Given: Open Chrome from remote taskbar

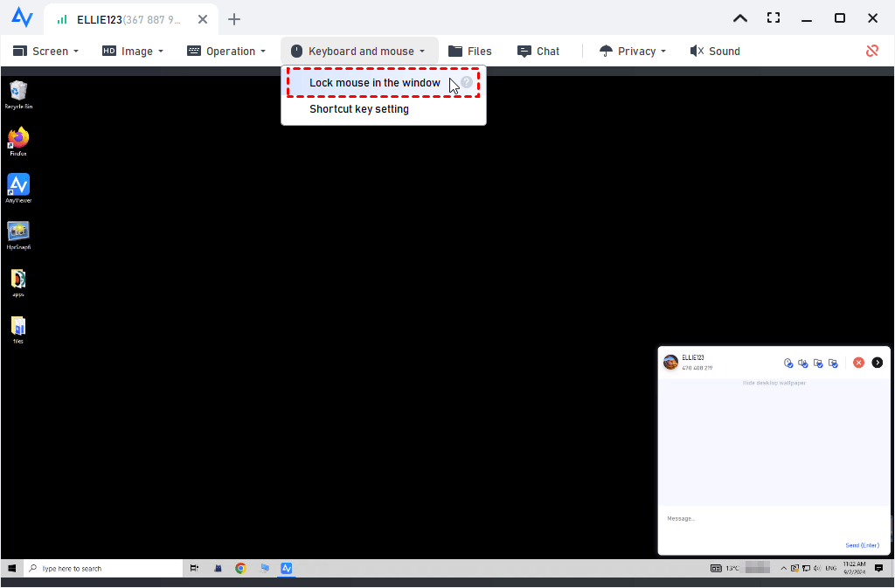Looking at the screenshot, I should click(240, 568).
